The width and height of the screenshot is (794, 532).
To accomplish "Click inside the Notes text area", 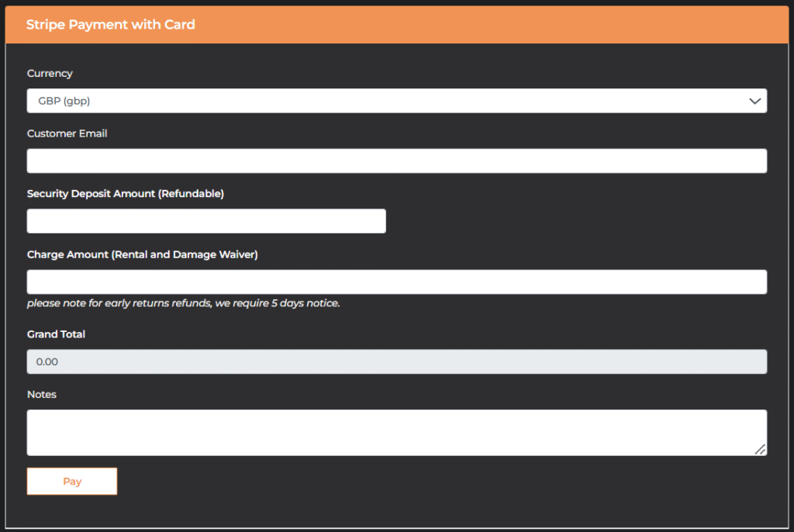I will coord(396,433).
